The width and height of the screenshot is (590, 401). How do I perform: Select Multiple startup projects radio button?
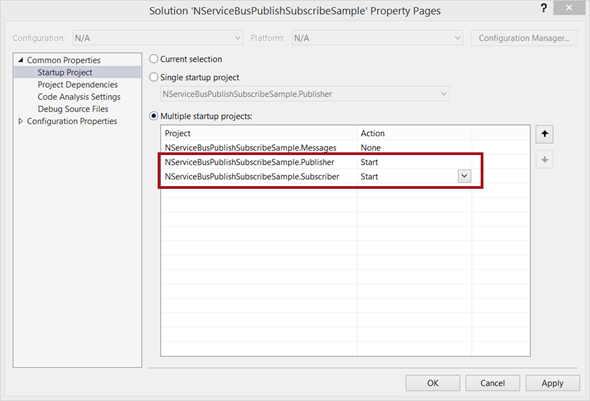point(154,116)
